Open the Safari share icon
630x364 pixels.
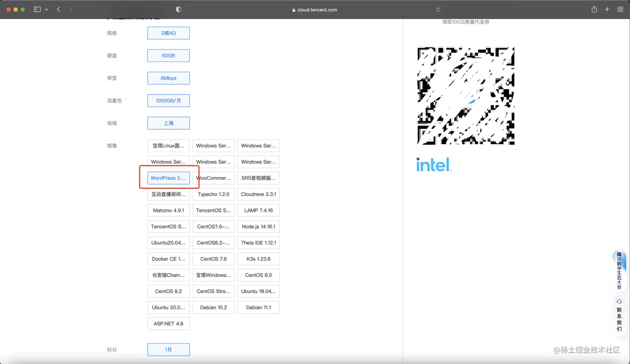pyautogui.click(x=594, y=9)
